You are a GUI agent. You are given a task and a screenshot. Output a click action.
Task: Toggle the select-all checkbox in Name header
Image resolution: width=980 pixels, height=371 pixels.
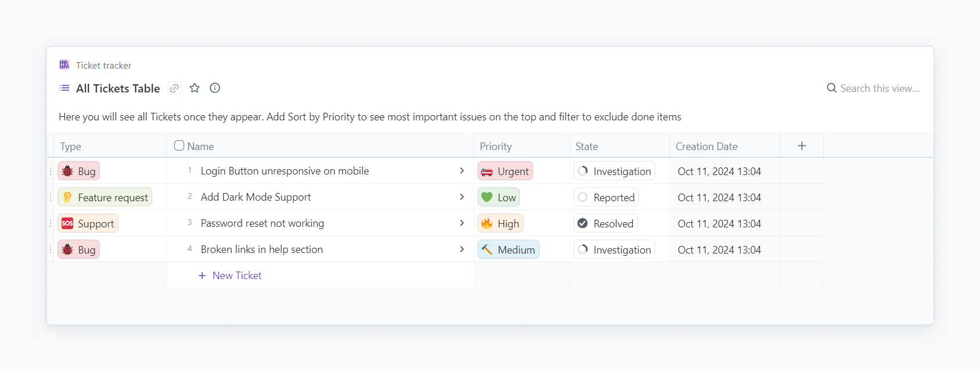(179, 145)
